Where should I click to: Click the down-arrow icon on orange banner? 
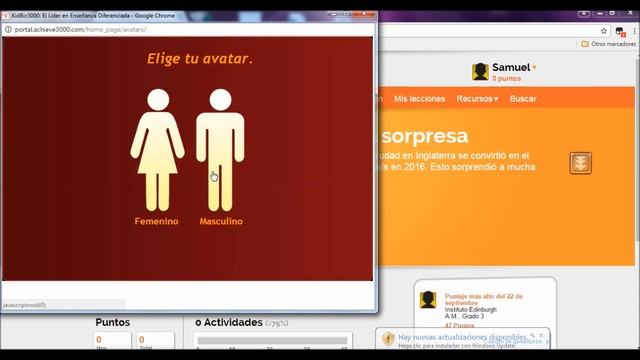point(580,163)
